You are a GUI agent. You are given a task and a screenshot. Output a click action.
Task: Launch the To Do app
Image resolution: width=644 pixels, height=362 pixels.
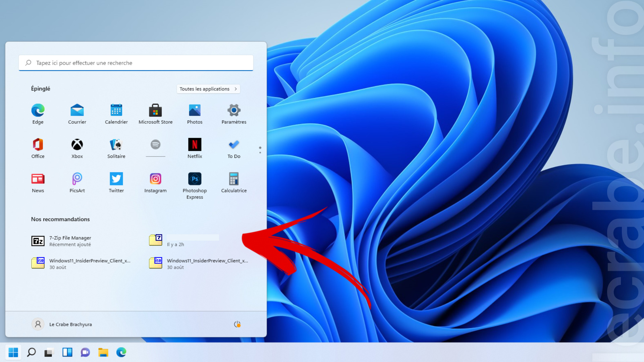(234, 148)
